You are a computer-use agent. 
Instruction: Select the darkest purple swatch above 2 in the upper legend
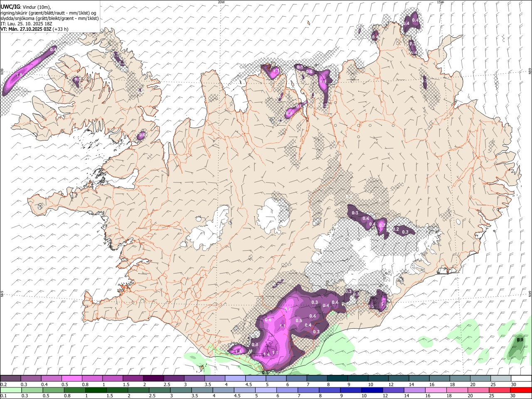[153, 379]
